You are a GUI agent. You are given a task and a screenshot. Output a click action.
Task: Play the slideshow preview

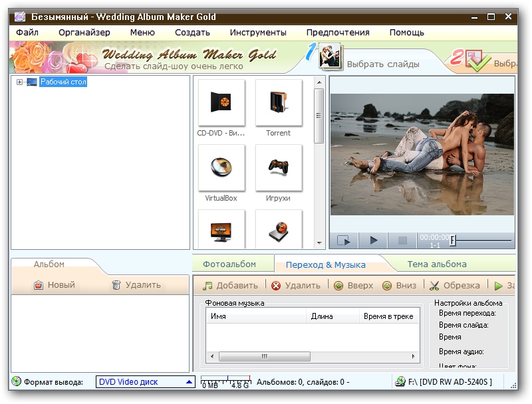373,241
